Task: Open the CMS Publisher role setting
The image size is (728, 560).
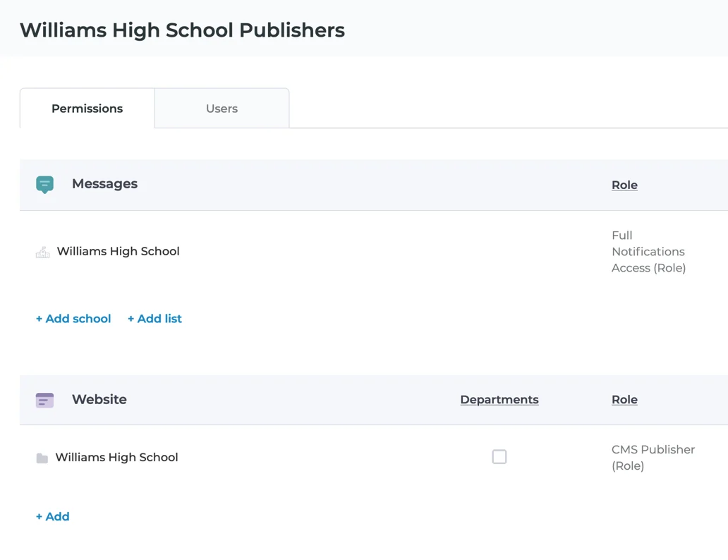Action: click(x=653, y=458)
